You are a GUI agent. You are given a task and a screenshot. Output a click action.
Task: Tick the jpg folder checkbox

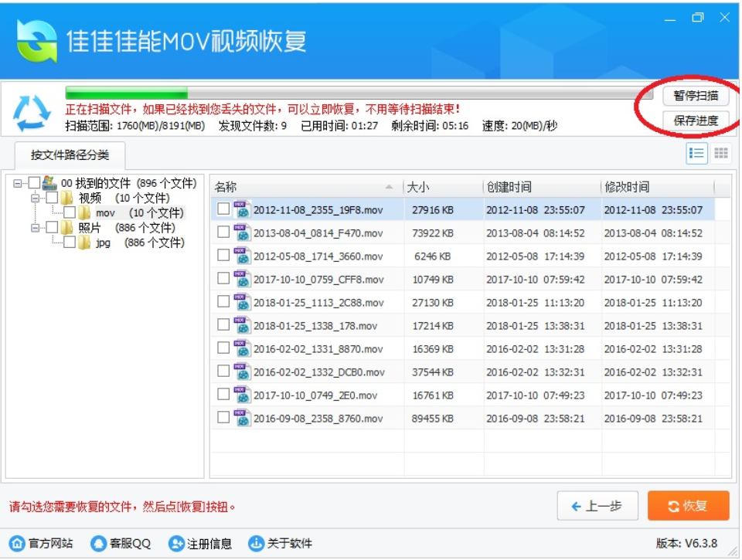point(70,243)
